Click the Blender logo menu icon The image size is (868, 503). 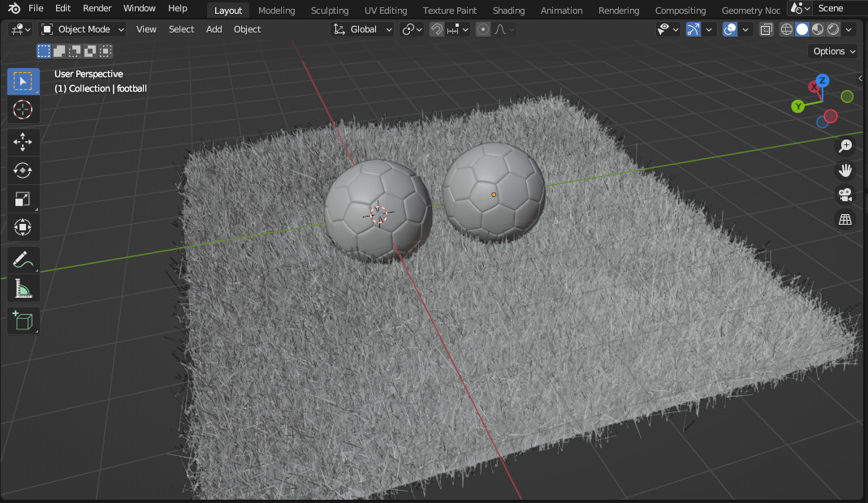click(x=14, y=8)
